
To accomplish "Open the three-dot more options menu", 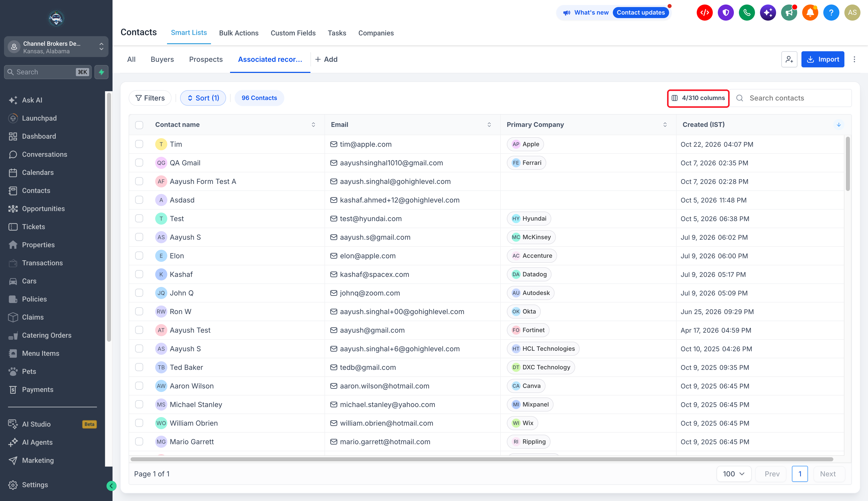I will coord(854,59).
